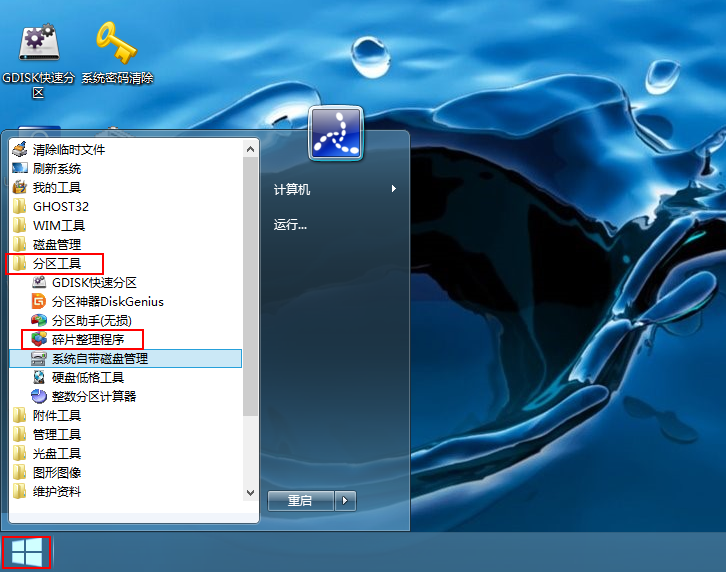Click the 管理工具 folder icon
The height and width of the screenshot is (572, 726).
point(19,434)
